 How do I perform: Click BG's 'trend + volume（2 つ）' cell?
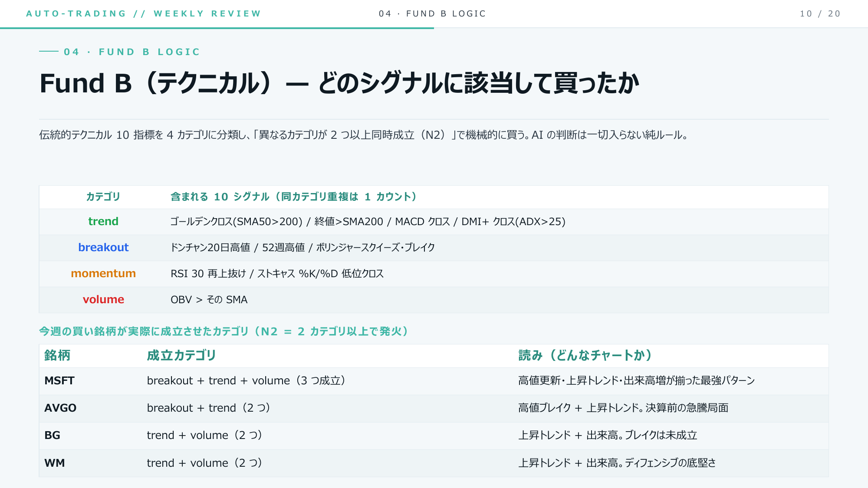pyautogui.click(x=205, y=436)
